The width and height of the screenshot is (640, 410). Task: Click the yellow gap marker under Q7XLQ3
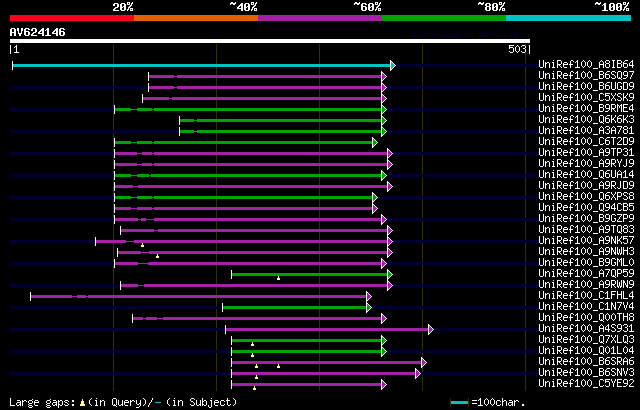[252, 344]
